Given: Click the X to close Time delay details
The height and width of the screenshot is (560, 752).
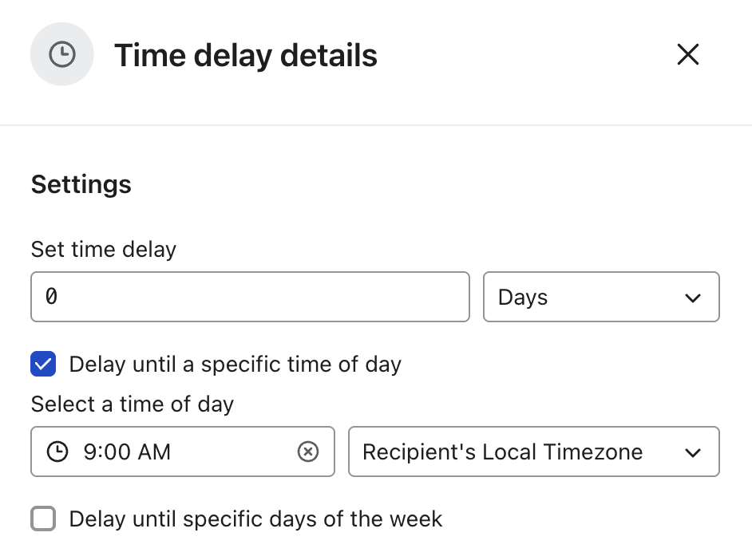Looking at the screenshot, I should click(687, 54).
